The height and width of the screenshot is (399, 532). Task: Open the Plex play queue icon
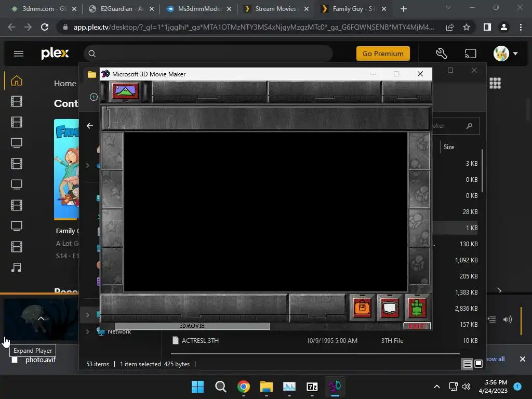coord(491,320)
